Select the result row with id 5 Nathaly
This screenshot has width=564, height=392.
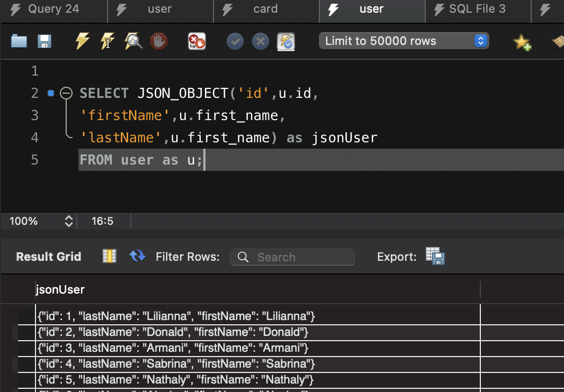(257, 379)
